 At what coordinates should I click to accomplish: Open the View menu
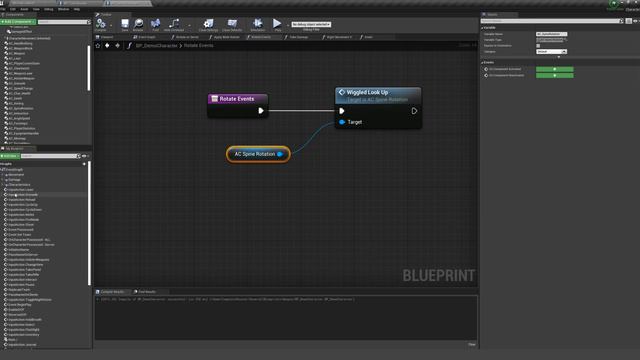[x=36, y=9]
